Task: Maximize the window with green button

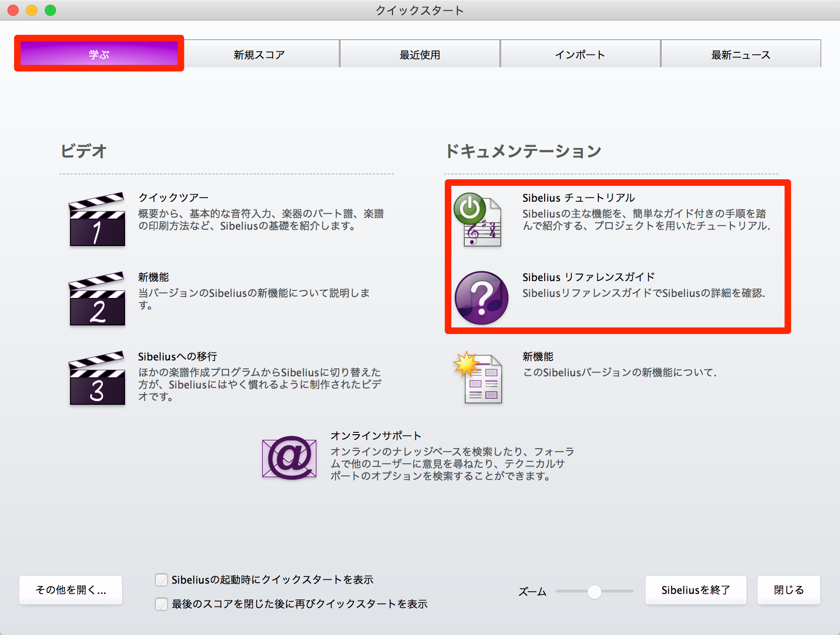Action: [50, 10]
